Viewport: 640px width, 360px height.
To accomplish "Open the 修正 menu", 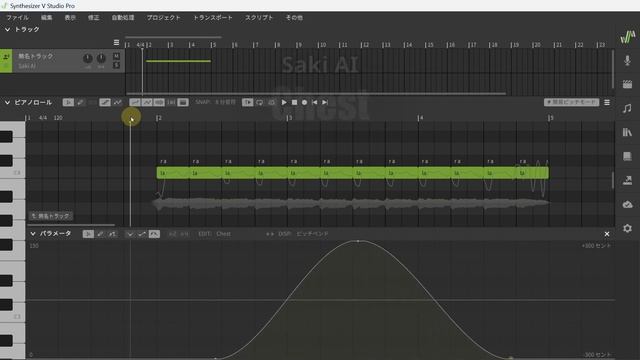I will pyautogui.click(x=93, y=18).
